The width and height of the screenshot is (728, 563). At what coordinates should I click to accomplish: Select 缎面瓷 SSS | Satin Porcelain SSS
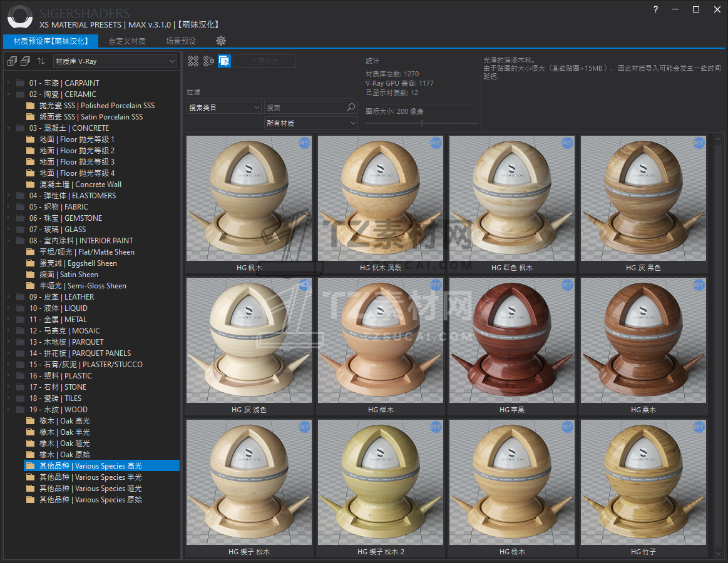[x=91, y=117]
